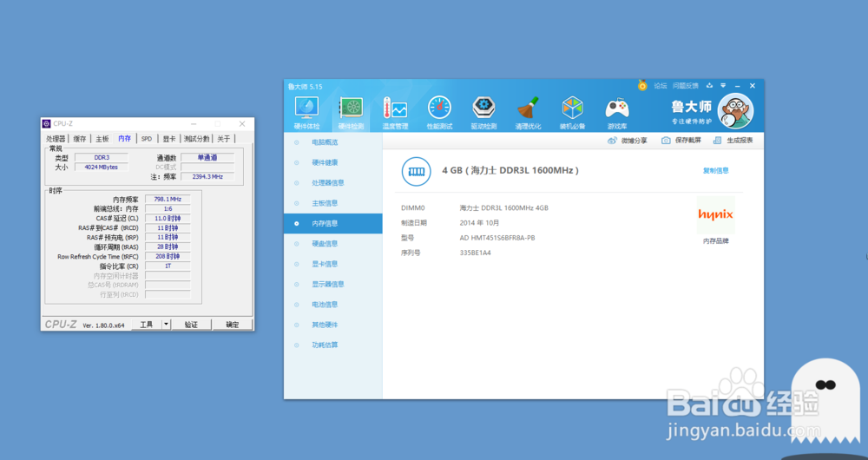This screenshot has height=460, width=868.
Task: Click model text AD HMT451S6BFR8A-PB
Action: (497, 238)
